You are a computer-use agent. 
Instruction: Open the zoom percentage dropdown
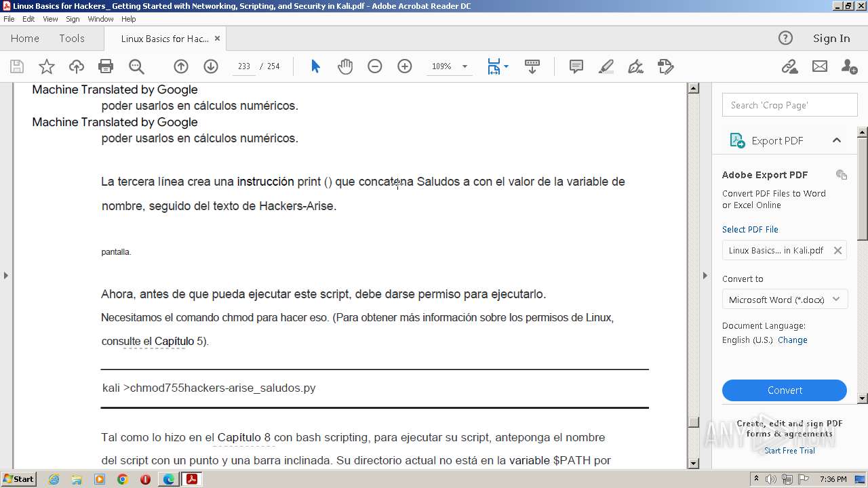(465, 66)
